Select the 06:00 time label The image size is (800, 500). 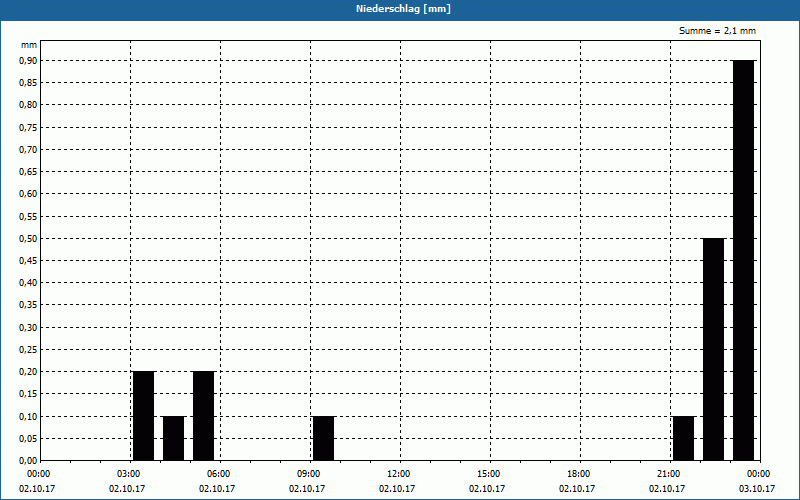(x=220, y=474)
